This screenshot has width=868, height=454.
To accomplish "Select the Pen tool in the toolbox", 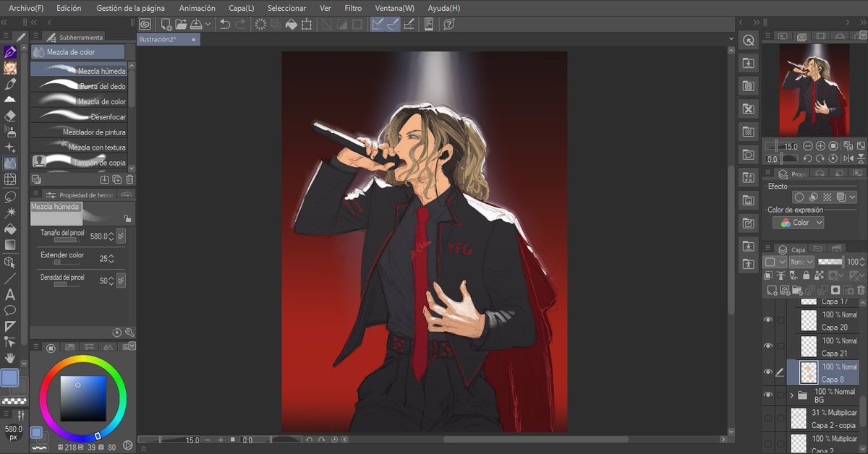I will pyautogui.click(x=10, y=53).
